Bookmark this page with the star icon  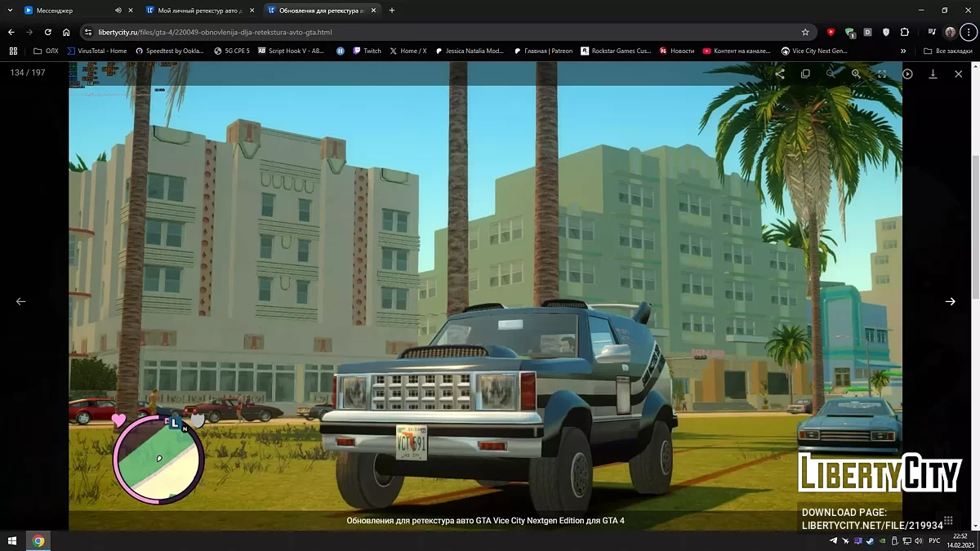coord(805,32)
